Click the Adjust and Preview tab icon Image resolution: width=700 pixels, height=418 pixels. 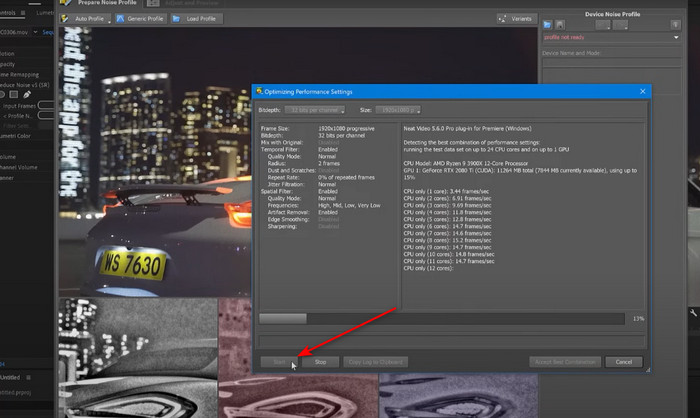click(x=153, y=3)
